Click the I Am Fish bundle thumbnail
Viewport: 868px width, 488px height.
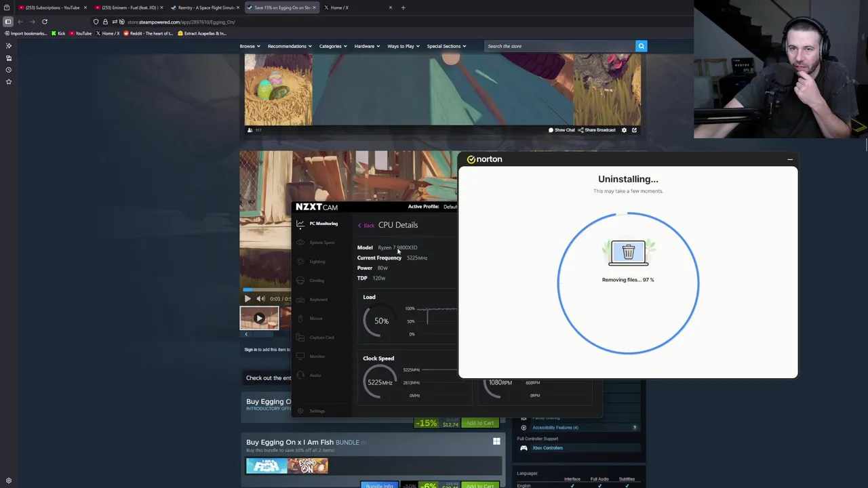[267, 466]
